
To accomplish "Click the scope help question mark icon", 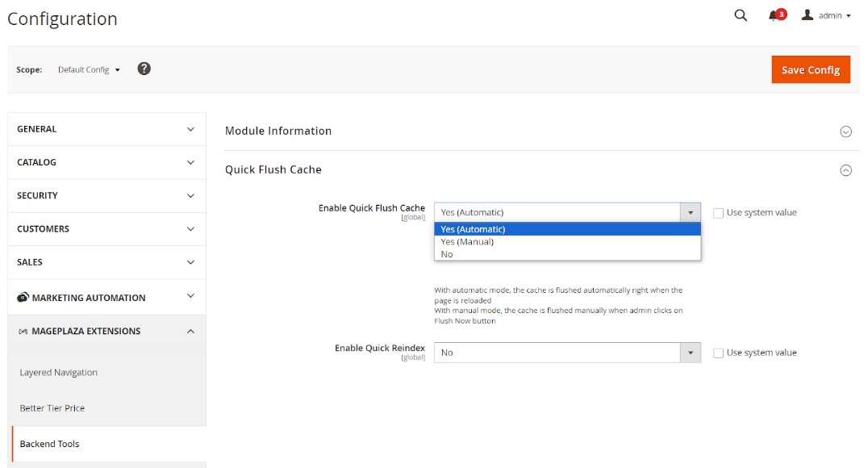I will (144, 69).
